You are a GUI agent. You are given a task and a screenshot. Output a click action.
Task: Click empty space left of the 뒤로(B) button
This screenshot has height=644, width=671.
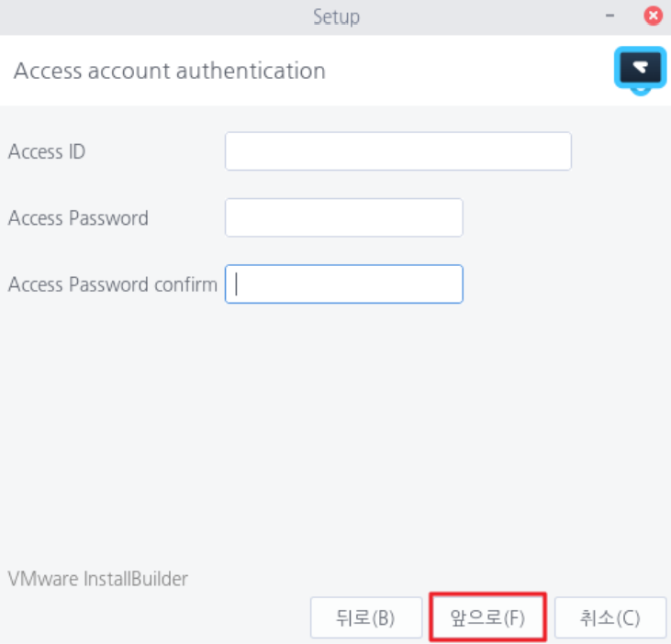click(x=156, y=617)
